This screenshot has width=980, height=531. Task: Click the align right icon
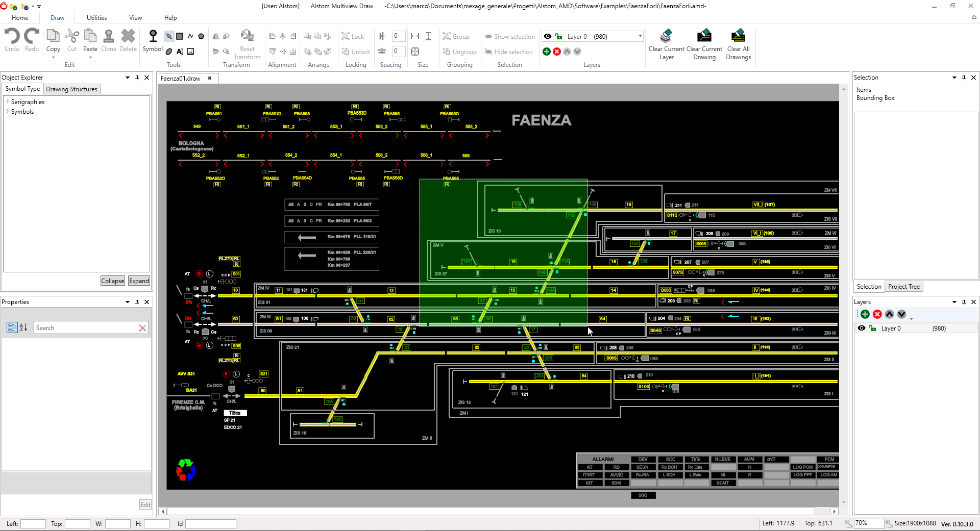pyautogui.click(x=293, y=36)
